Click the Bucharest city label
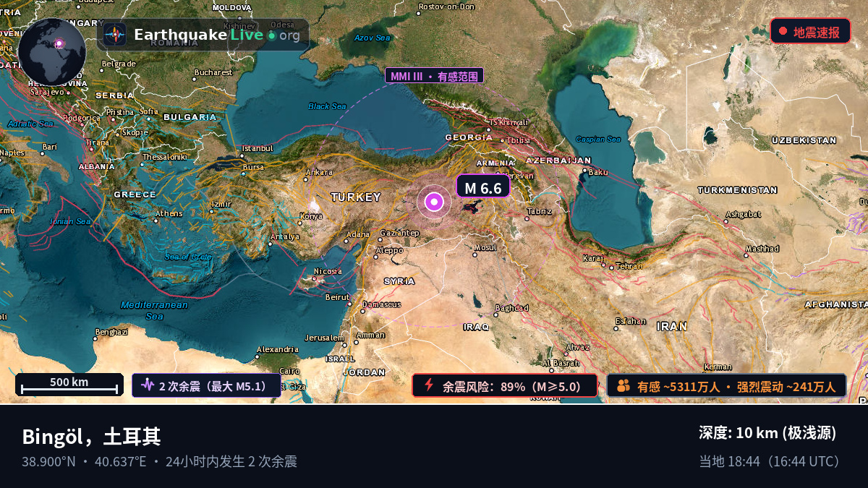The width and height of the screenshot is (868, 488). pos(213,72)
